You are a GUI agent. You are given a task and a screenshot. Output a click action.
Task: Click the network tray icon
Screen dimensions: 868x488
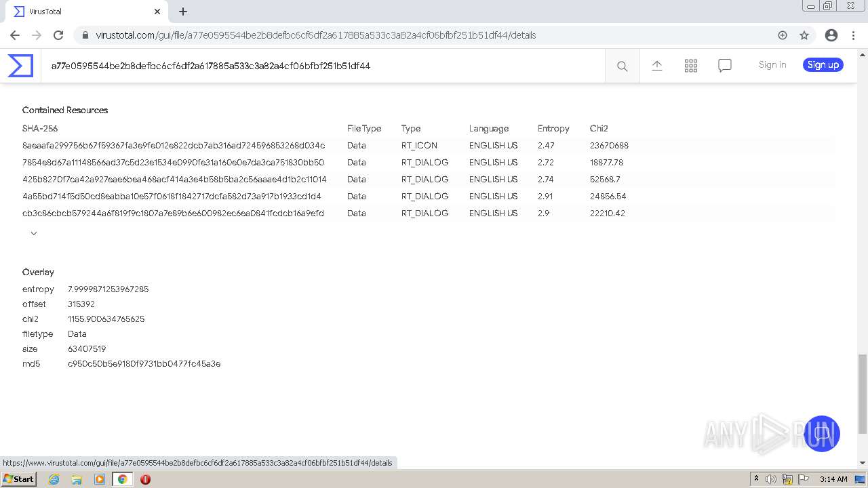tap(787, 479)
